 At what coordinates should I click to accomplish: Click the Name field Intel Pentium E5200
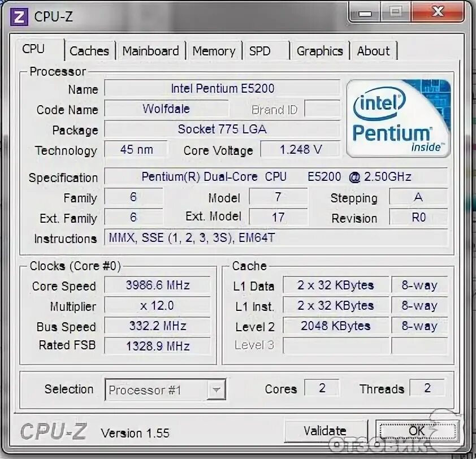tap(222, 88)
